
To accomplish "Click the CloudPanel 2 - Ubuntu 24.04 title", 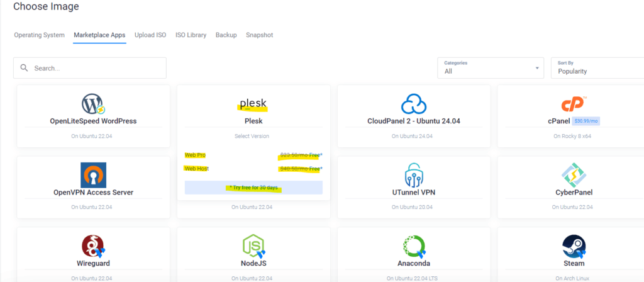I will (x=414, y=121).
